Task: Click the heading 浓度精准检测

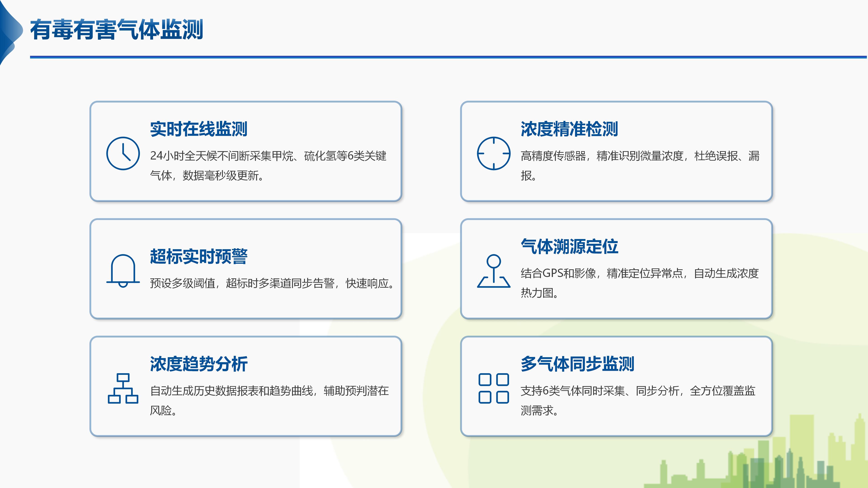Action: click(x=569, y=129)
